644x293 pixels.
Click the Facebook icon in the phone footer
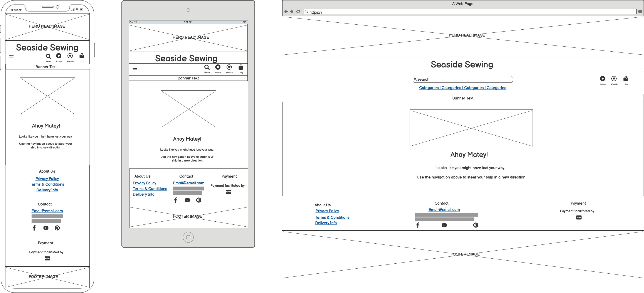click(34, 228)
